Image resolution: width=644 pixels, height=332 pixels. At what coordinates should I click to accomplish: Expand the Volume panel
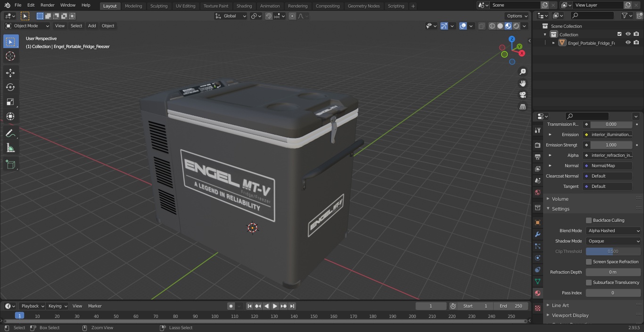point(560,199)
